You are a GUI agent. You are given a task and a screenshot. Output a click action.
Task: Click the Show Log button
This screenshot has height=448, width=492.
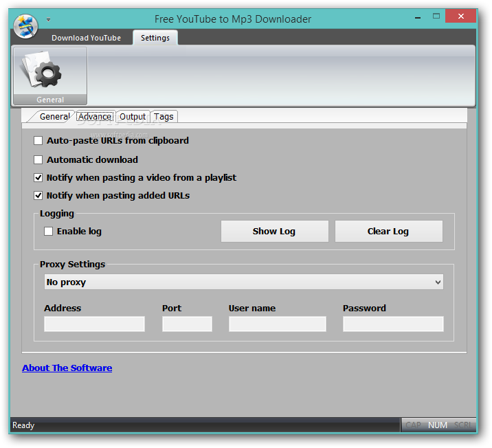tap(275, 232)
